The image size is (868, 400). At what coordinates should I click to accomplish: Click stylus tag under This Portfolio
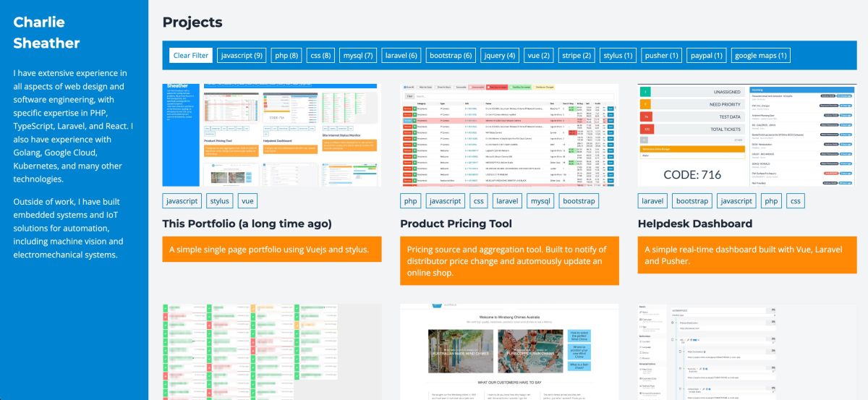click(x=219, y=201)
